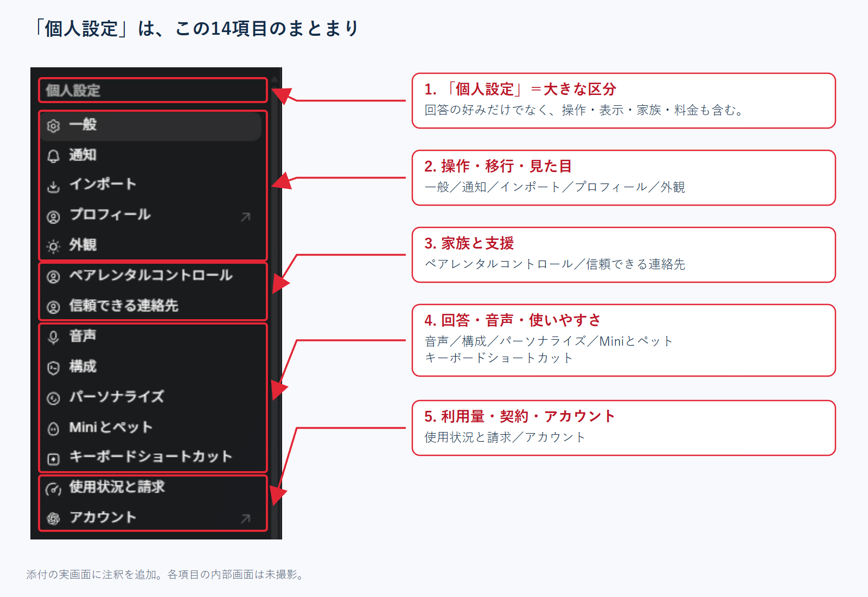
Task: Click the icon beside キーボードショートカット
Action: click(53, 459)
